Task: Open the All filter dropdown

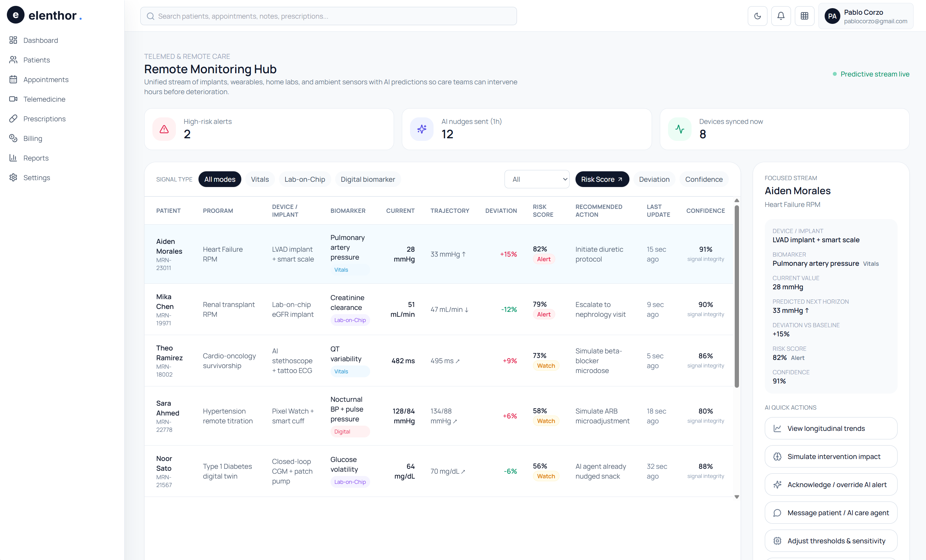Action: [x=537, y=179]
